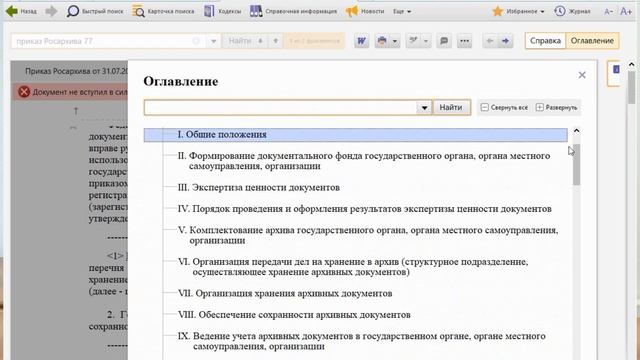
Task: Open Новости section
Action: [x=364, y=11]
